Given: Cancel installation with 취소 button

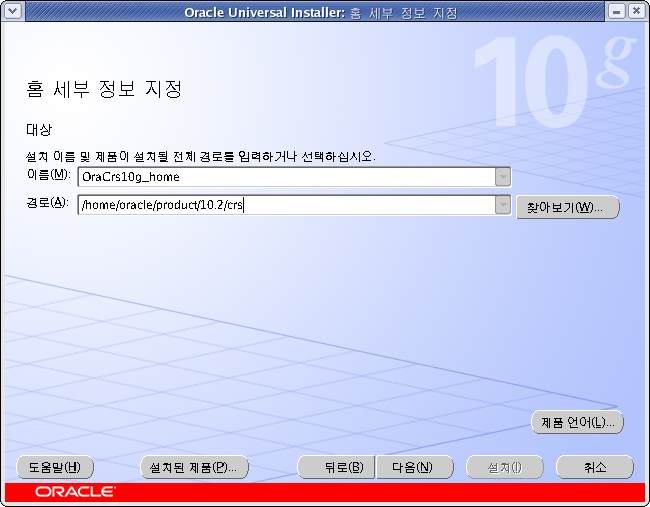Looking at the screenshot, I should (594, 467).
